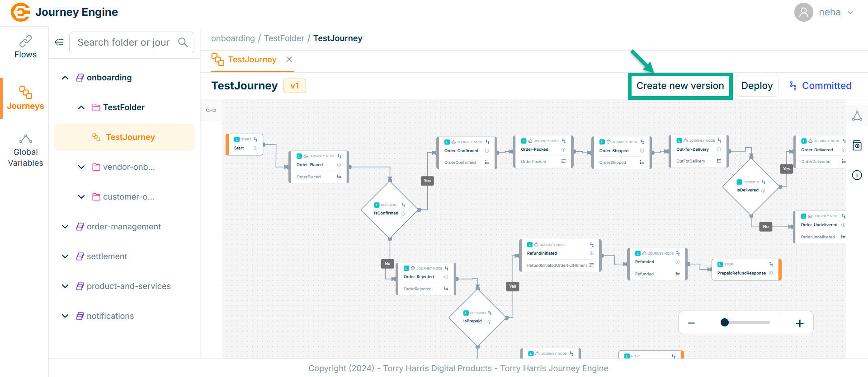
Task: Collapse the TestFolder folder
Action: (81, 107)
